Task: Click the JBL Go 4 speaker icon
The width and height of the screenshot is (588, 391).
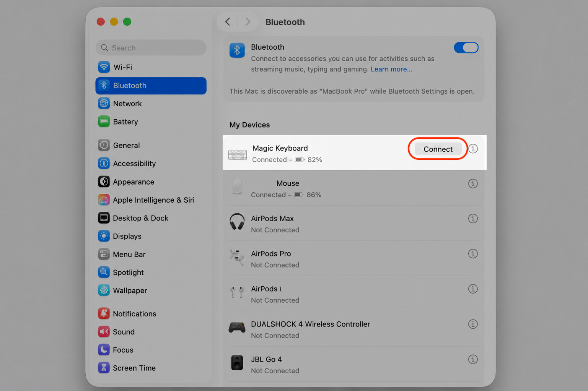Action: tap(237, 363)
